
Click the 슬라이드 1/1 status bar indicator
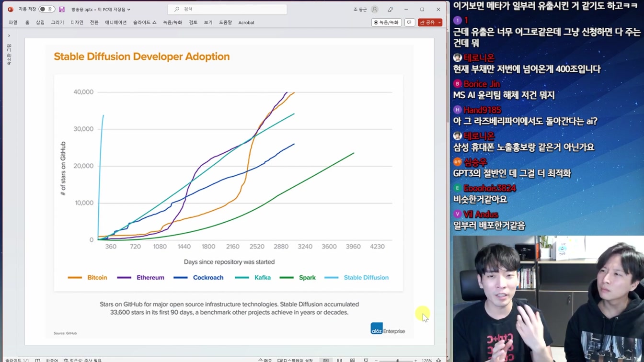17,360
